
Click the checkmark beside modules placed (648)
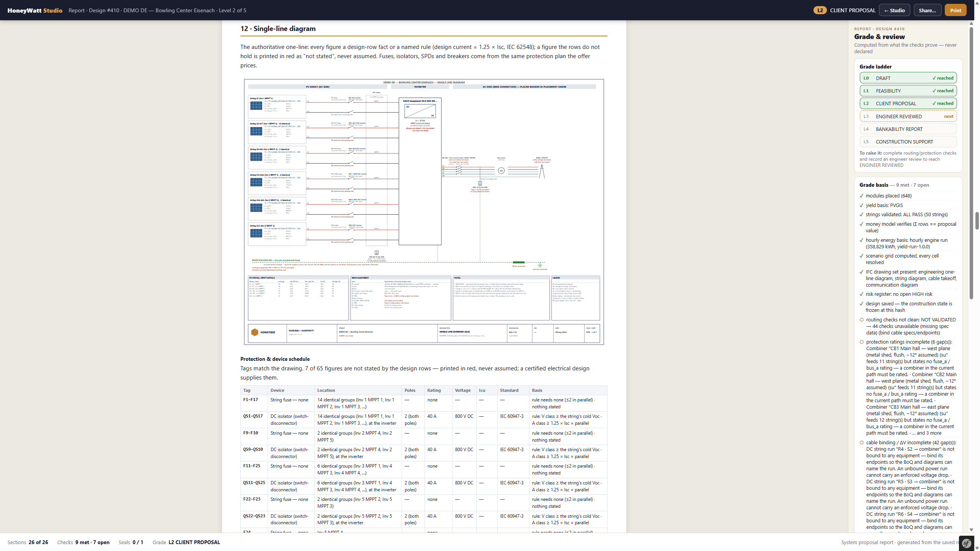pyautogui.click(x=861, y=196)
